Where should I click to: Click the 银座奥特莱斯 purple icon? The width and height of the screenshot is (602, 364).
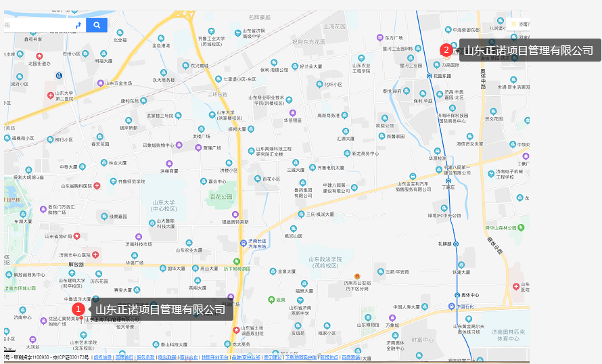(235, 214)
